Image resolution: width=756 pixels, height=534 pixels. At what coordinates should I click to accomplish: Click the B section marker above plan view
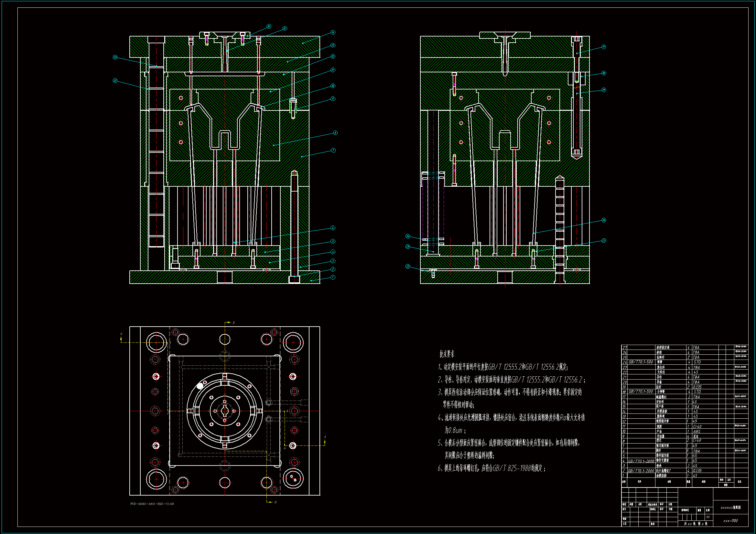233,323
